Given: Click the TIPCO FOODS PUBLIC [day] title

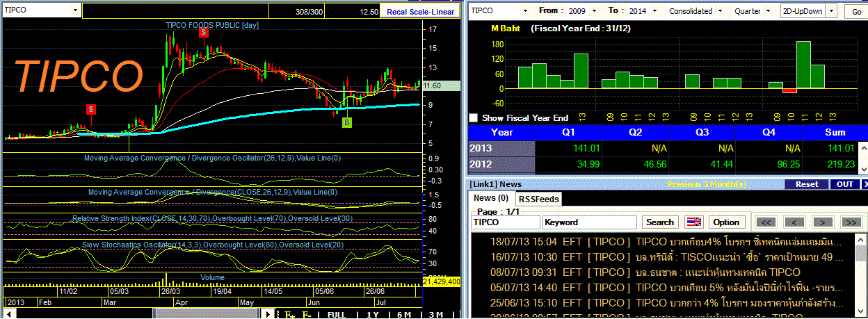Looking at the screenshot, I should click(x=212, y=24).
